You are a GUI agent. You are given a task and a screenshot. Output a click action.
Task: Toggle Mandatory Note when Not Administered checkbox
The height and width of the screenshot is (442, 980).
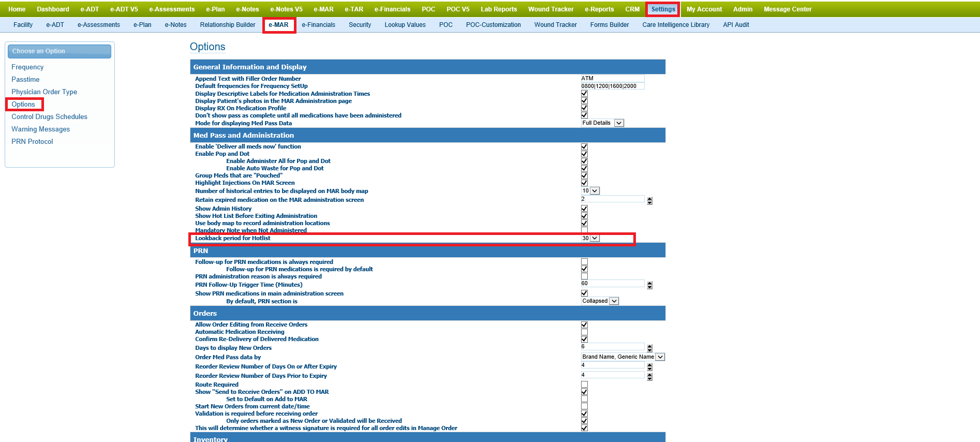[x=584, y=230]
